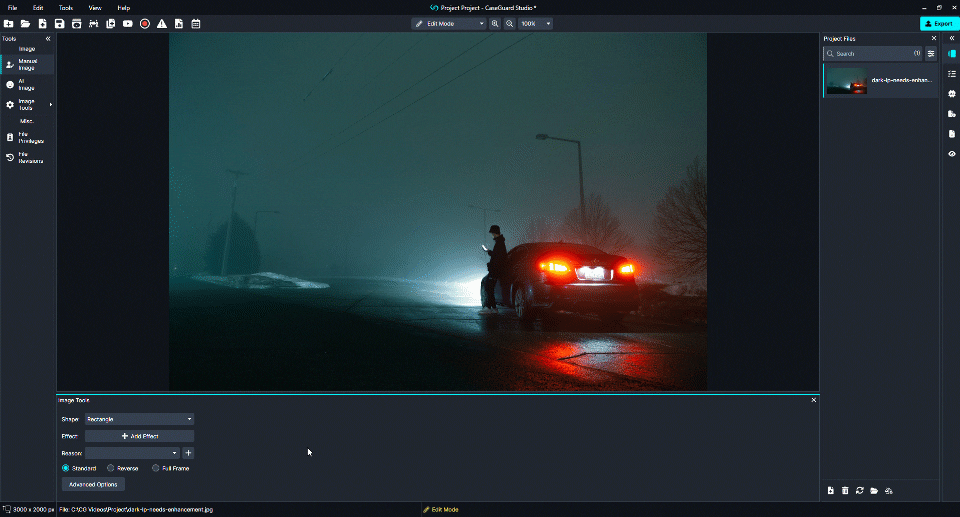Image resolution: width=960 pixels, height=517 pixels.
Task: Refresh project files with the sync icon
Action: [860, 491]
